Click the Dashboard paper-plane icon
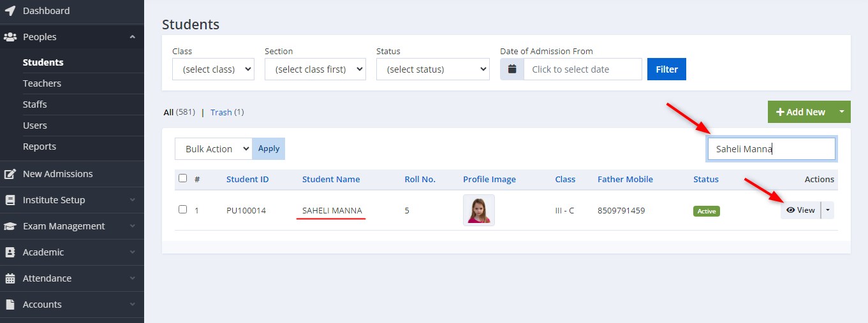This screenshot has height=323, width=868. pyautogui.click(x=10, y=11)
